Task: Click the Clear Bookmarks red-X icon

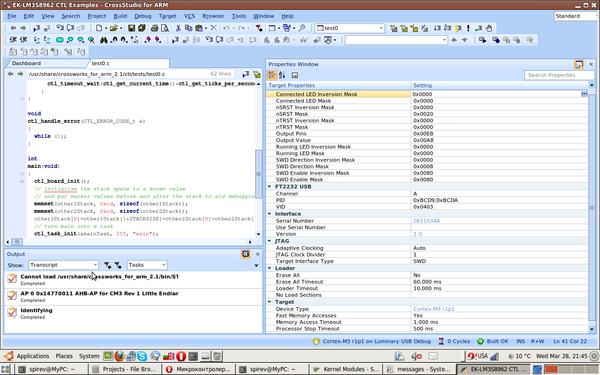Action: tap(91, 40)
